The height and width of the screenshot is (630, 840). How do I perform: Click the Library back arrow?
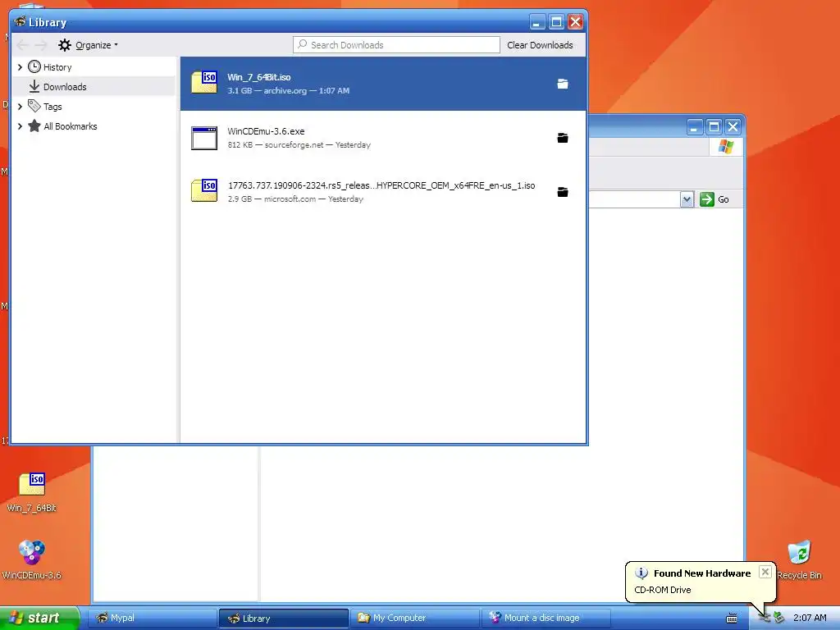(22, 45)
